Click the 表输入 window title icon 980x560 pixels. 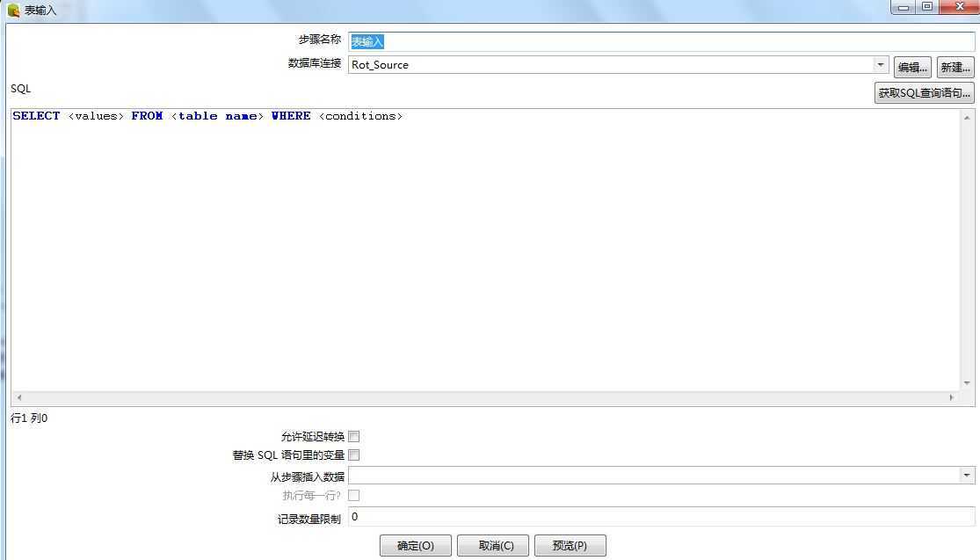tap(13, 10)
